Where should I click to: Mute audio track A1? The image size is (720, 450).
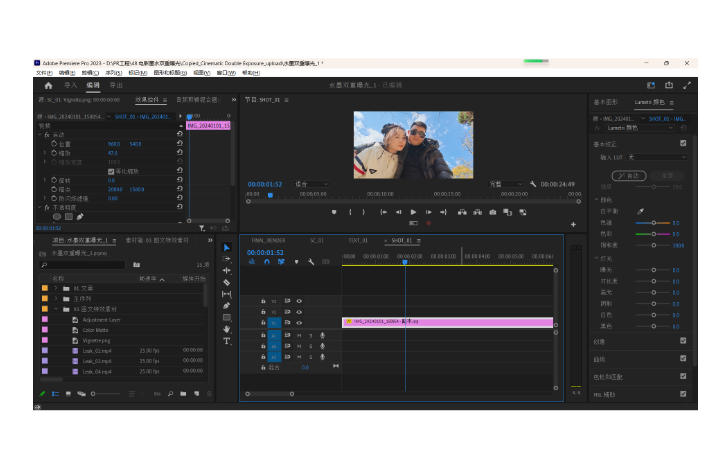point(299,336)
